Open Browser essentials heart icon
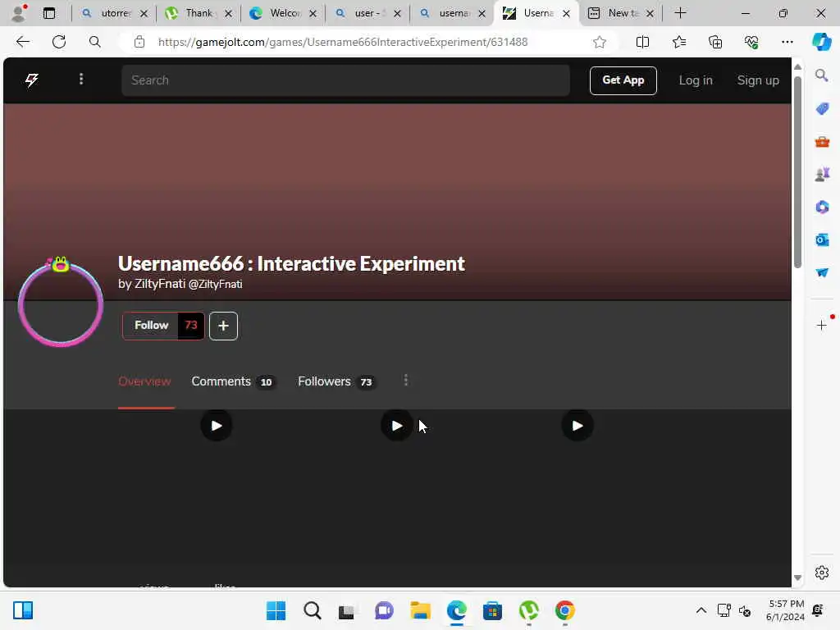The image size is (840, 630). tap(751, 42)
